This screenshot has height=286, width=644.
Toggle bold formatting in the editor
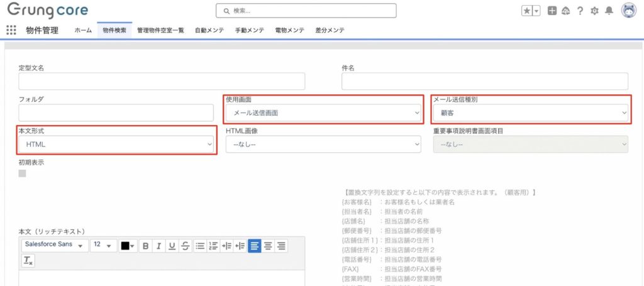coord(145,246)
